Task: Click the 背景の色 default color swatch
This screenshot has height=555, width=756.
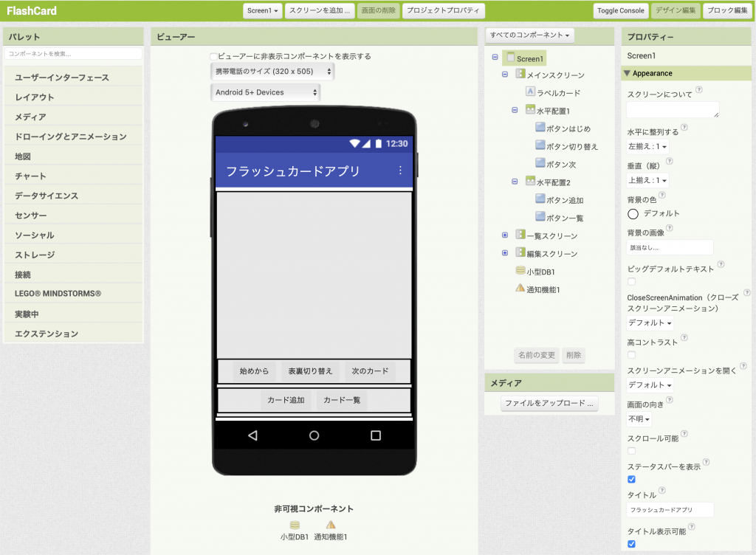Action: (x=633, y=213)
